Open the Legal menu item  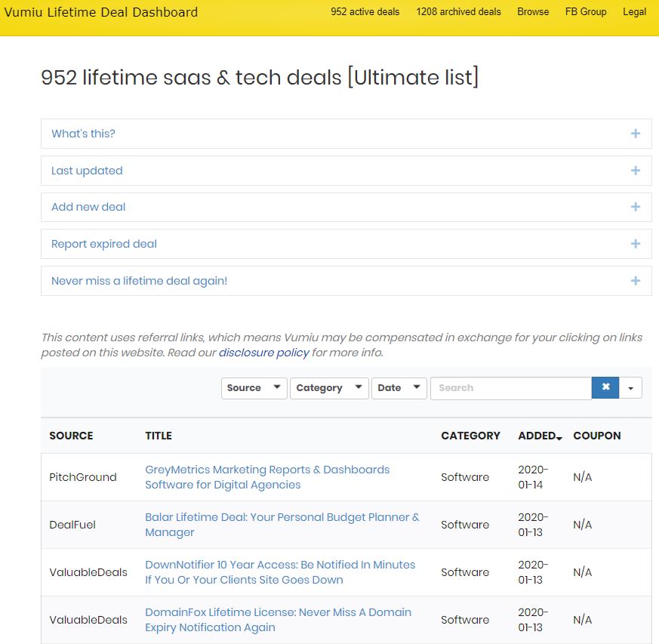pyautogui.click(x=634, y=12)
